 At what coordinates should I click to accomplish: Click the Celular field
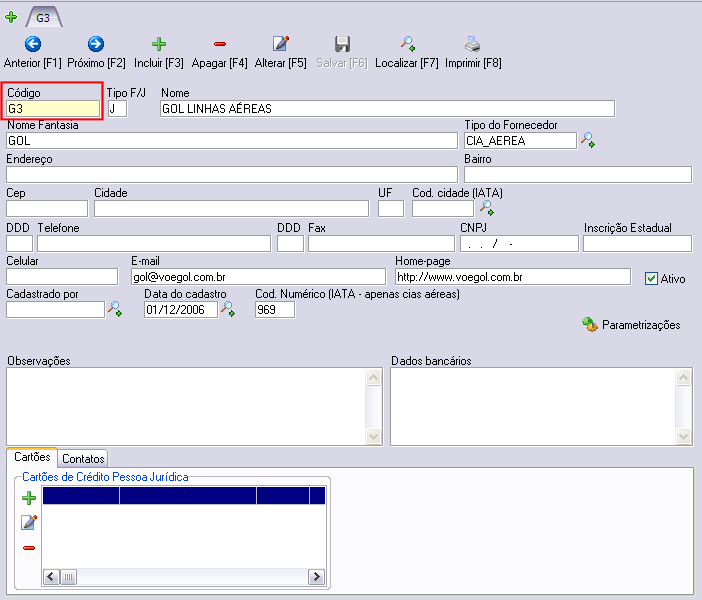coord(62,277)
